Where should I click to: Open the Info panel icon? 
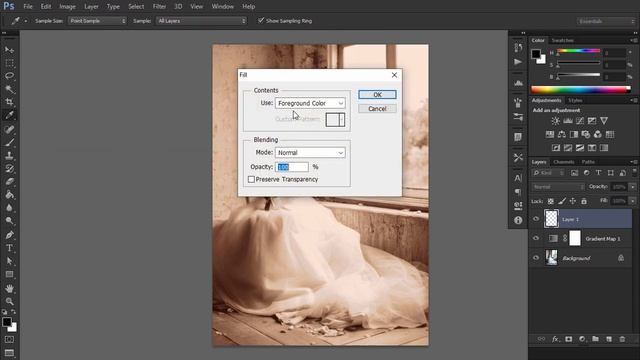518,220
